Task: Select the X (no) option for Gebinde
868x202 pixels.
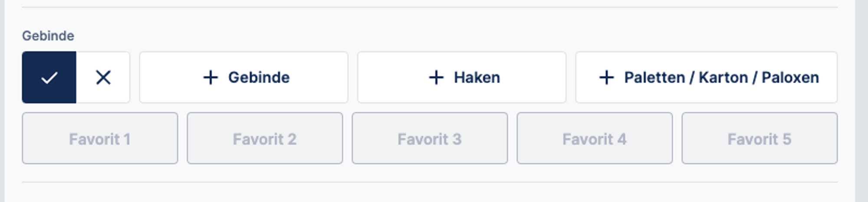Action: (x=103, y=78)
